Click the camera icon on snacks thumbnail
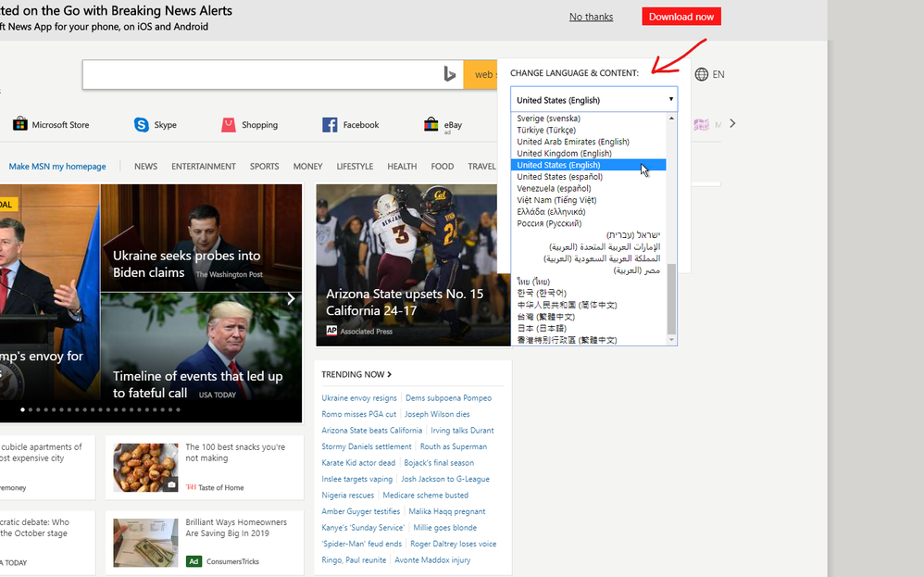Screen dimensions: 924x577 (x=171, y=484)
